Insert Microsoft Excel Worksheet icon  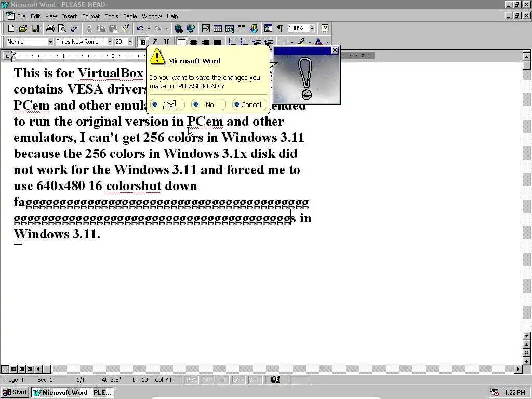tap(230, 29)
